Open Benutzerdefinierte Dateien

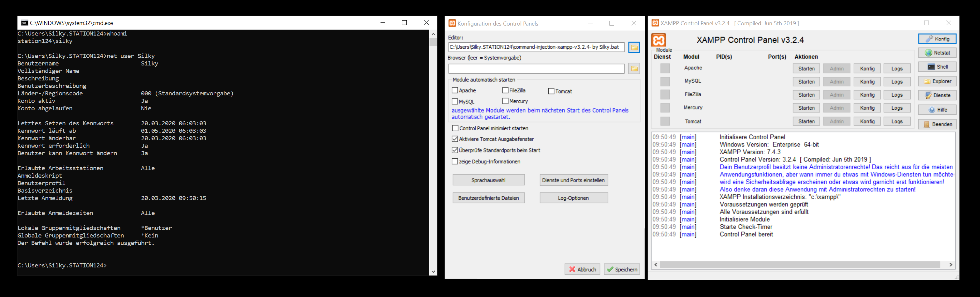pyautogui.click(x=488, y=198)
